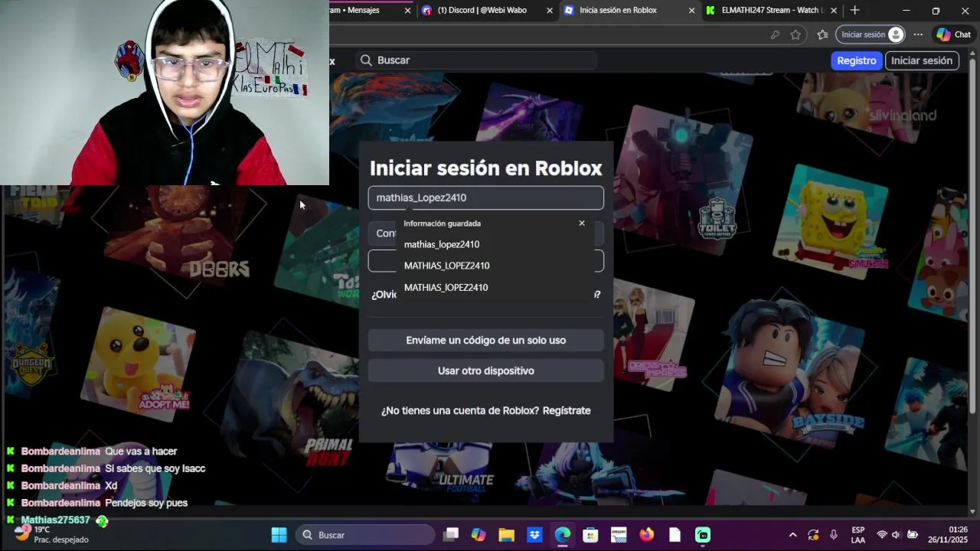Image resolution: width=980 pixels, height=551 pixels.
Task: Click the taskbar Buscar search box
Action: (364, 535)
